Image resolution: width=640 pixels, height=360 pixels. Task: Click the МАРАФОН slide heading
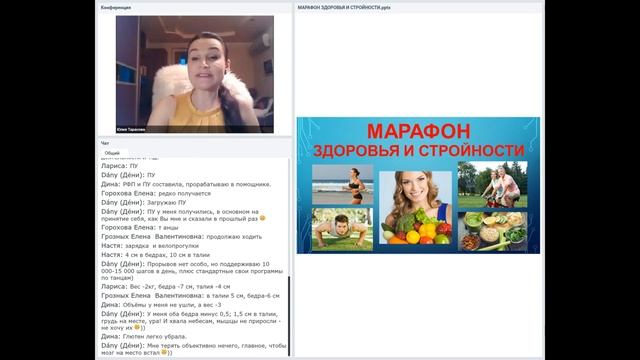pyautogui.click(x=418, y=131)
